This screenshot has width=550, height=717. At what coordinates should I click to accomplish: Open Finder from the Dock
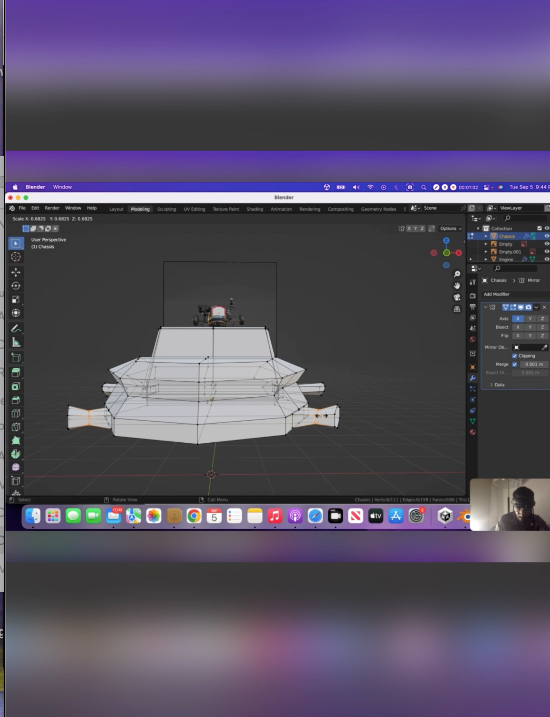tap(33, 516)
